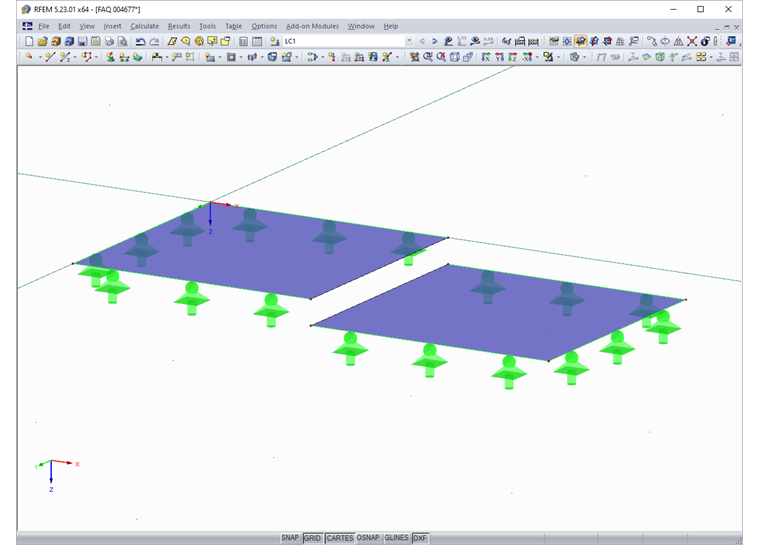Open the Help menu
The width and height of the screenshot is (760, 545).
click(x=391, y=26)
